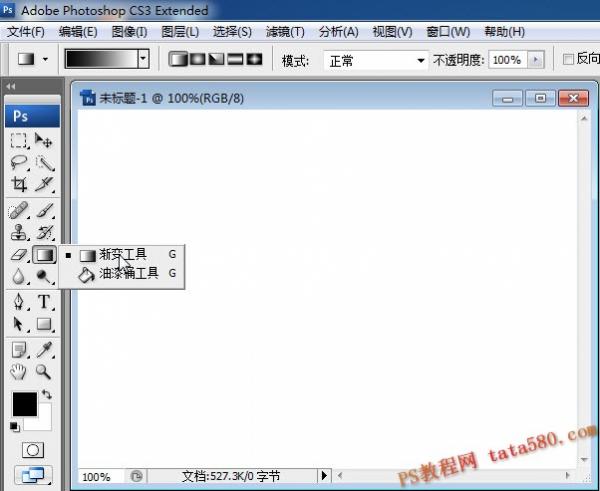Open the 图层(L) menu

pos(180,32)
